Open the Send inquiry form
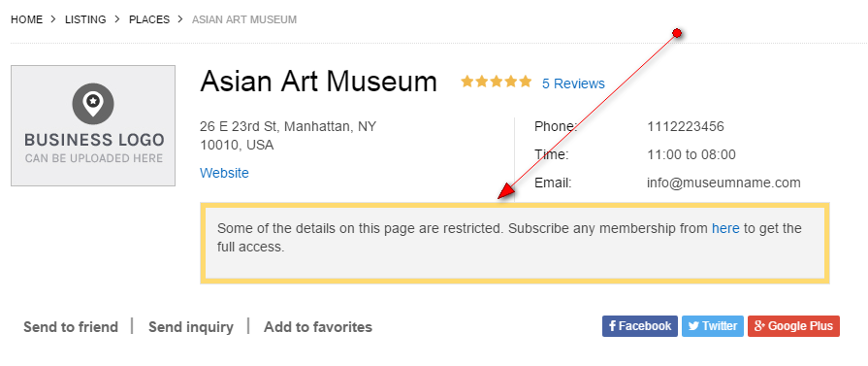868x366 pixels. click(191, 327)
